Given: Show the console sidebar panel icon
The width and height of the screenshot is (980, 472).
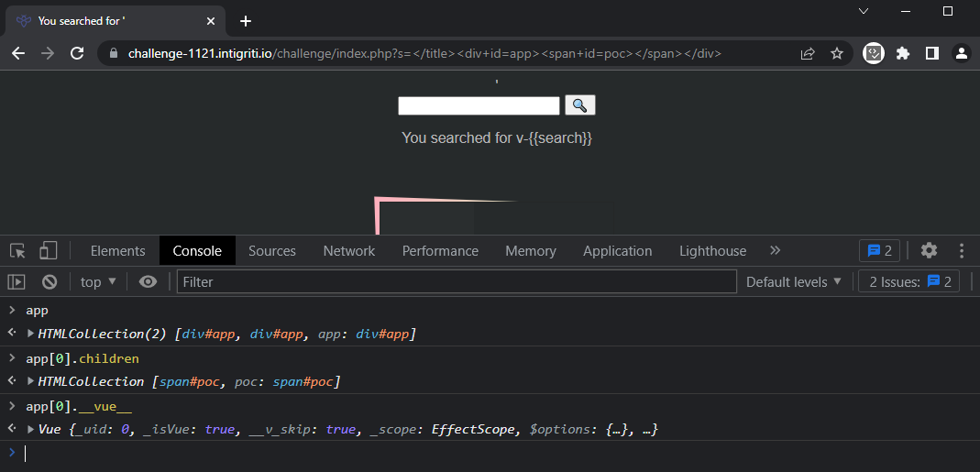Looking at the screenshot, I should pyautogui.click(x=17, y=281).
